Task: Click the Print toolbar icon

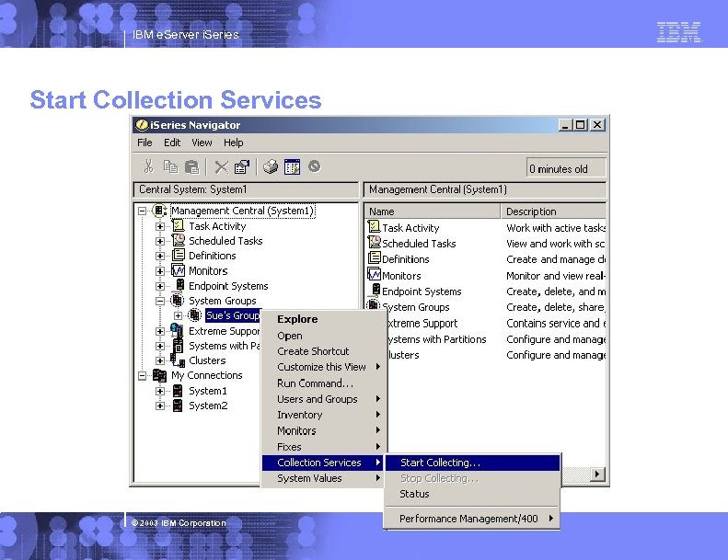Action: pos(271,166)
